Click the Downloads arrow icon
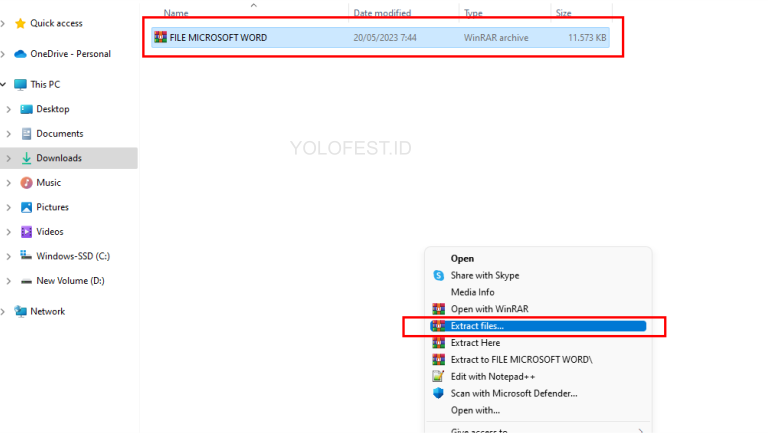The height and width of the screenshot is (433, 768). [26, 158]
